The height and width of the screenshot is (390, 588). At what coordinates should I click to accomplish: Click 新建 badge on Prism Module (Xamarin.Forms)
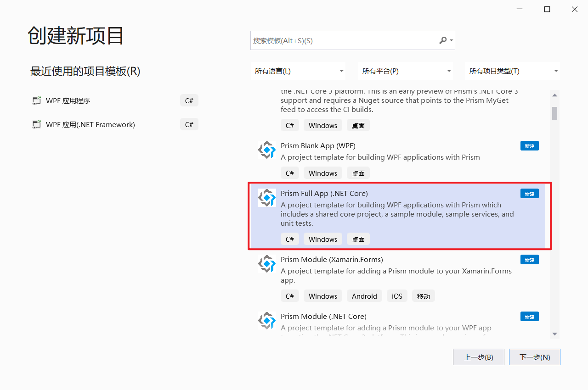pyautogui.click(x=530, y=260)
